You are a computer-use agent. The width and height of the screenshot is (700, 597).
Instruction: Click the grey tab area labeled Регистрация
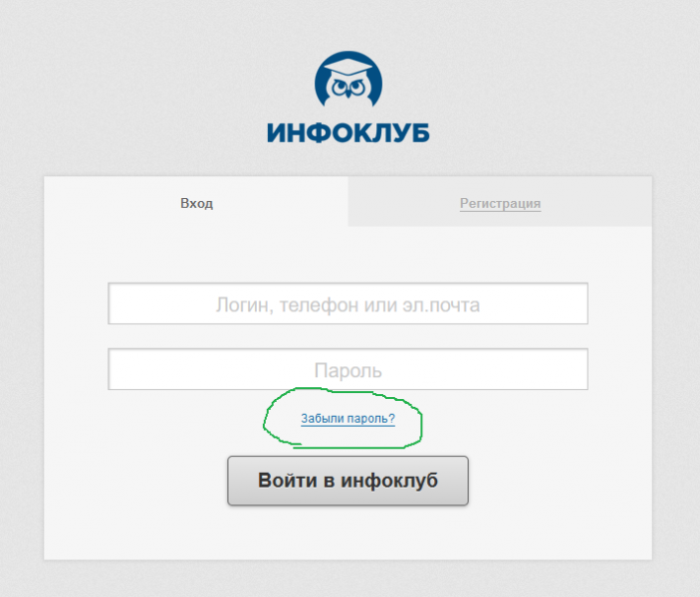500,201
